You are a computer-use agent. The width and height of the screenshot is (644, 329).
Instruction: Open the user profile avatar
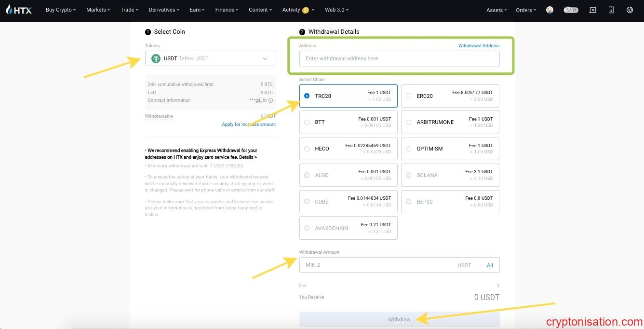point(550,10)
